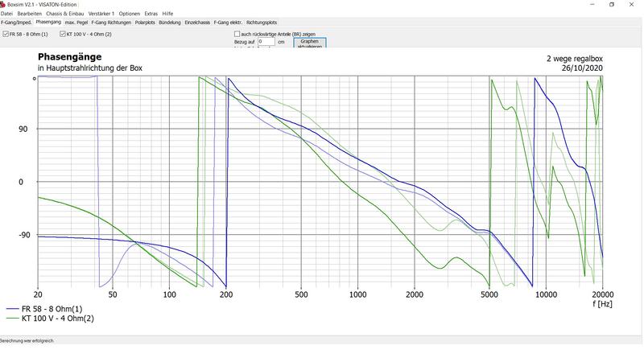Screen dimensions: 644x362
Task: Enable 'auch rückwärtige Anteile (BR) zeigen'
Action: click(237, 34)
